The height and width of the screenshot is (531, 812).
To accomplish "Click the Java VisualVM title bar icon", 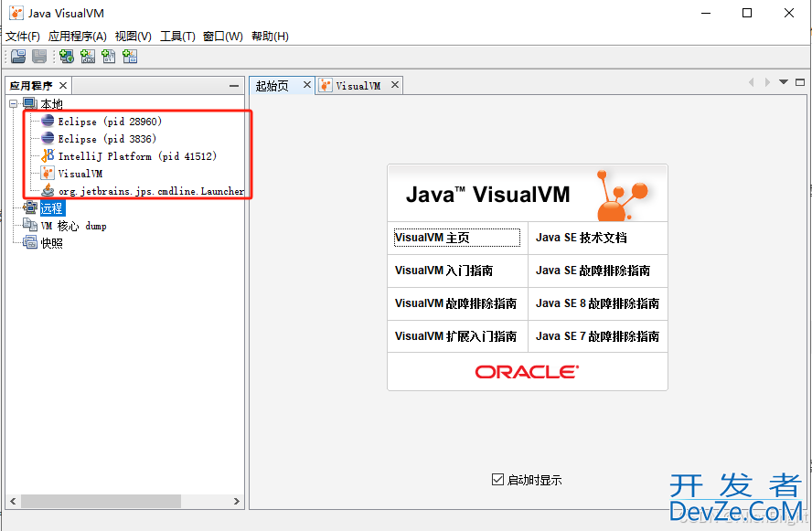I will [16, 13].
